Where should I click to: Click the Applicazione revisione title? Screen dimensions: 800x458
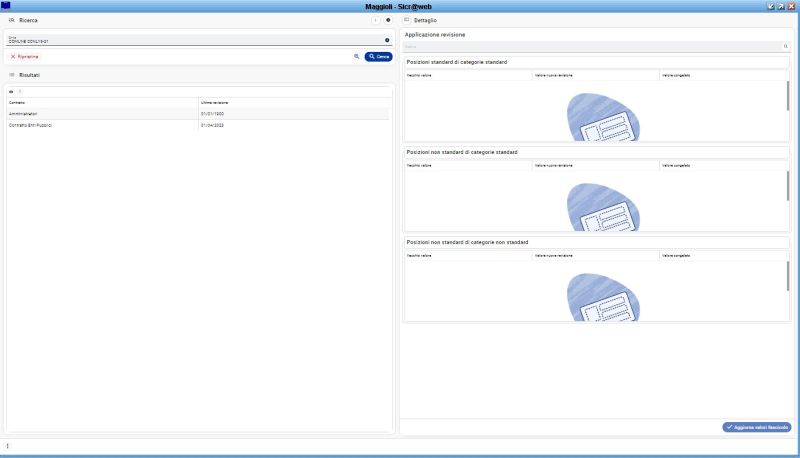tap(435, 35)
